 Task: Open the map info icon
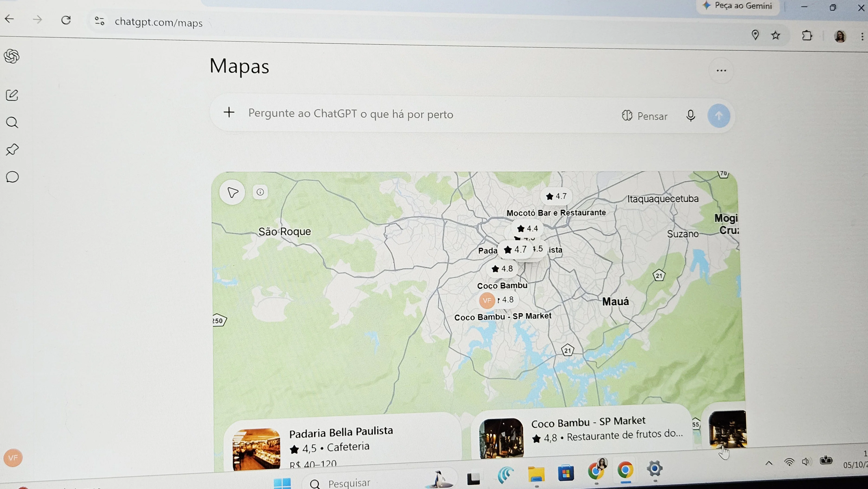pos(260,192)
